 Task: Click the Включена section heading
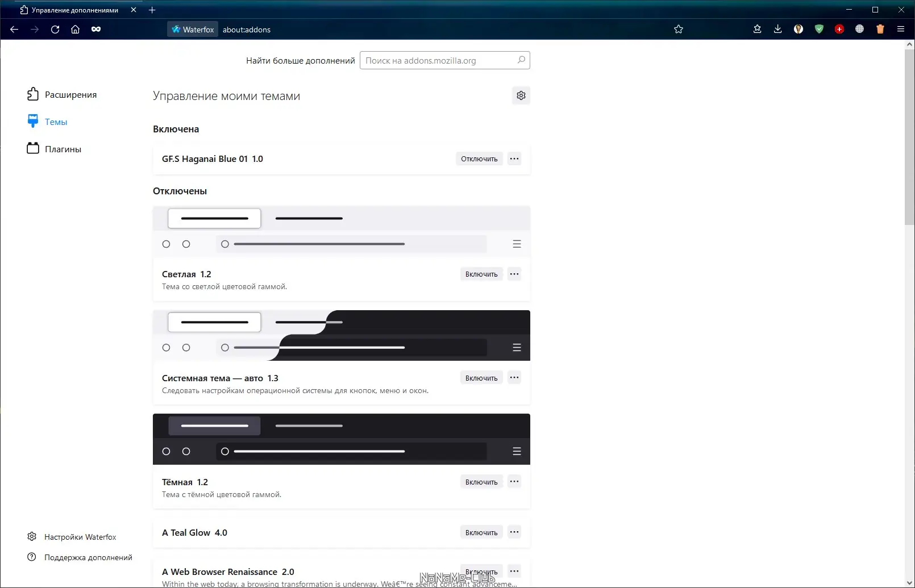click(x=176, y=129)
